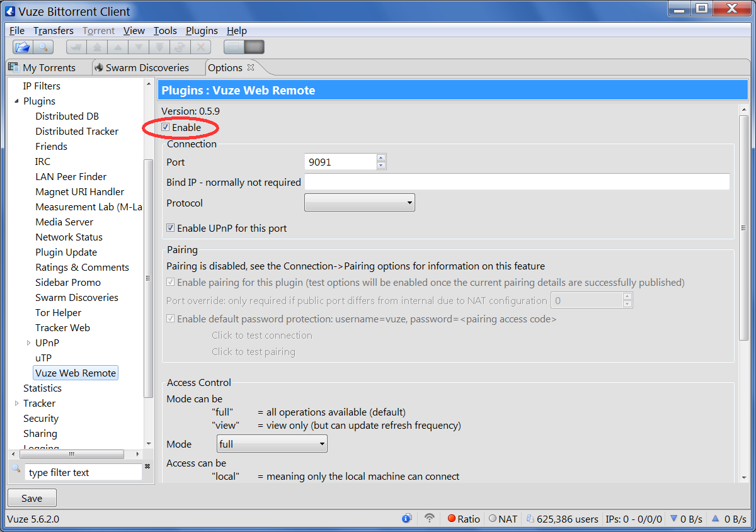
Task: Select IP Filters in the options tree
Action: [42, 86]
